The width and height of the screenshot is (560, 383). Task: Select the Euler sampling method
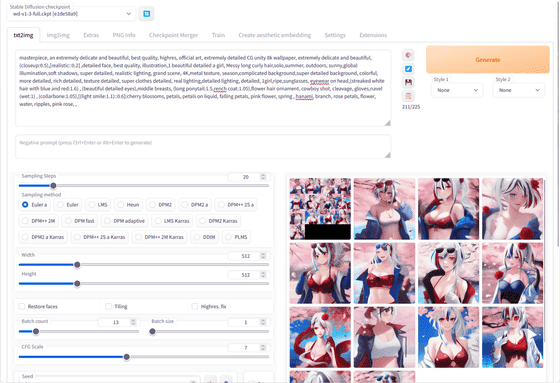click(x=68, y=205)
